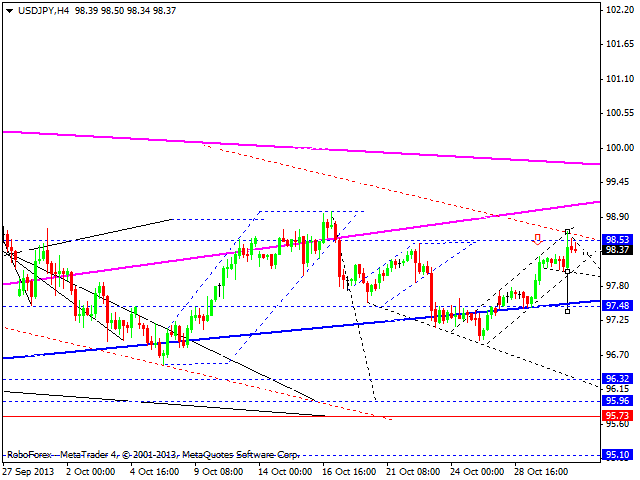
Task: Select the 97.48 blue price label
Action: pos(617,305)
